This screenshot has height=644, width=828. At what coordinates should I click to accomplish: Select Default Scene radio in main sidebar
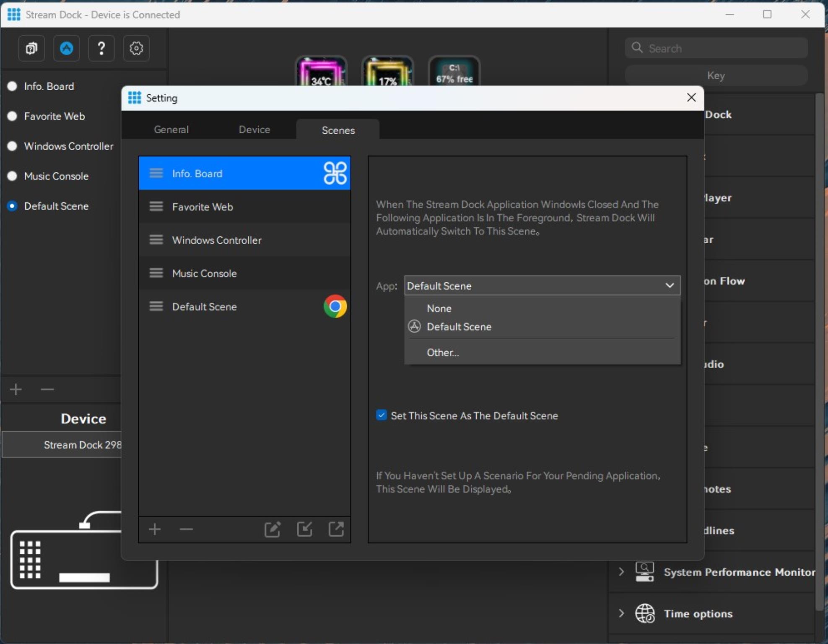pos(12,206)
